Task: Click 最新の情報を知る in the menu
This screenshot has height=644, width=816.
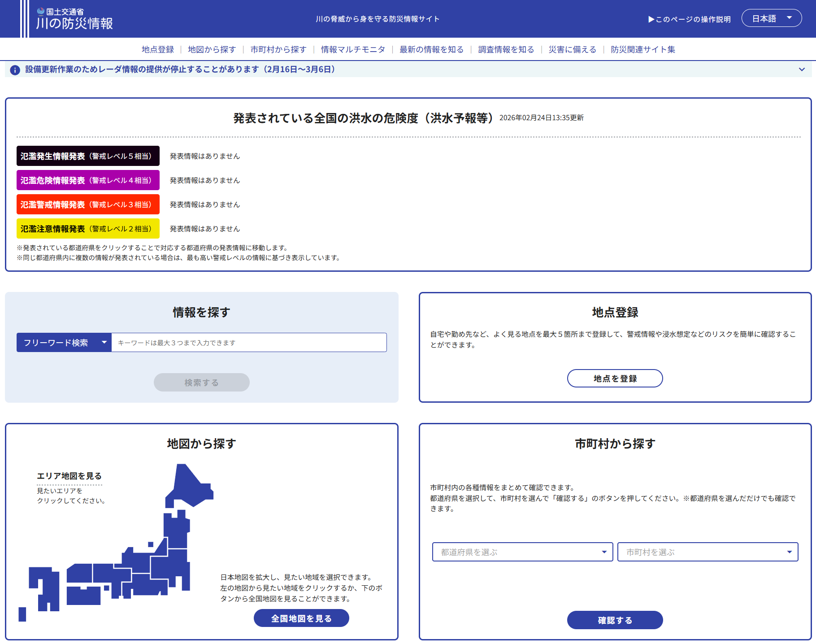Action: click(431, 50)
